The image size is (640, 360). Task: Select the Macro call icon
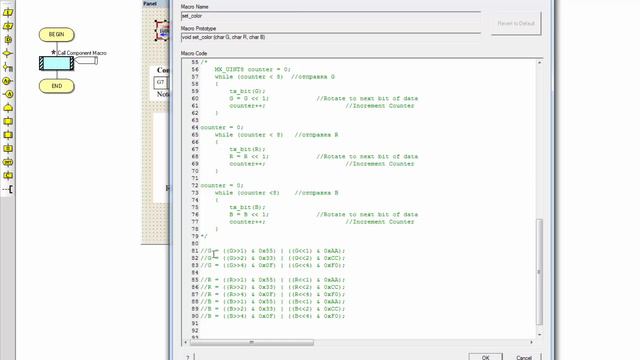coord(8,122)
